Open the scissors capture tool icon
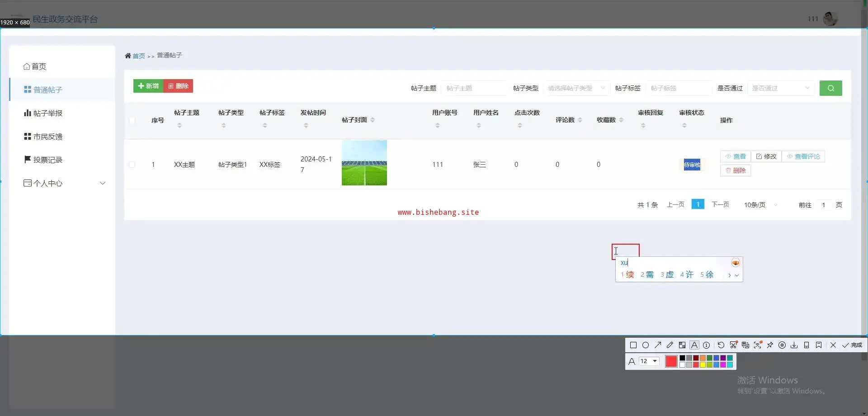This screenshot has width=868, height=416. [733, 345]
